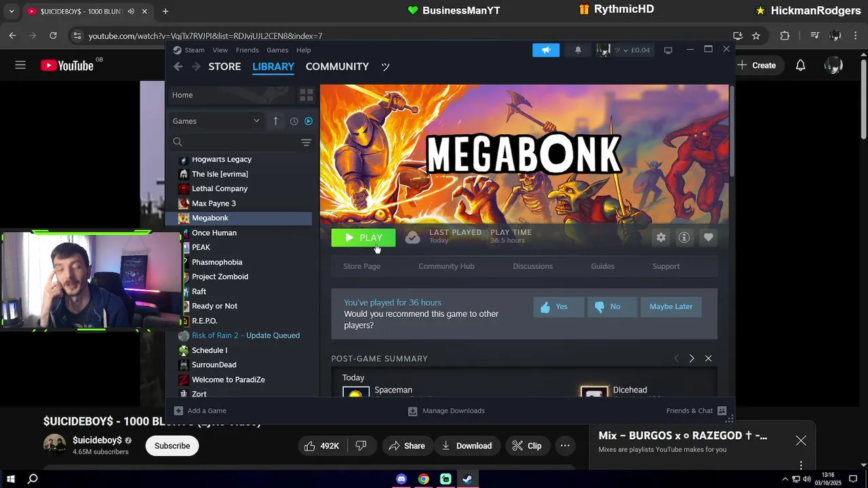
Task: Open the Help menu in Steam
Action: (304, 50)
